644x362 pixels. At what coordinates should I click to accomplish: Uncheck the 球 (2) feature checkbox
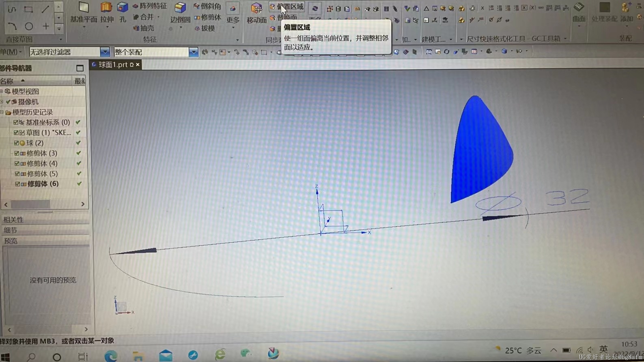16,143
